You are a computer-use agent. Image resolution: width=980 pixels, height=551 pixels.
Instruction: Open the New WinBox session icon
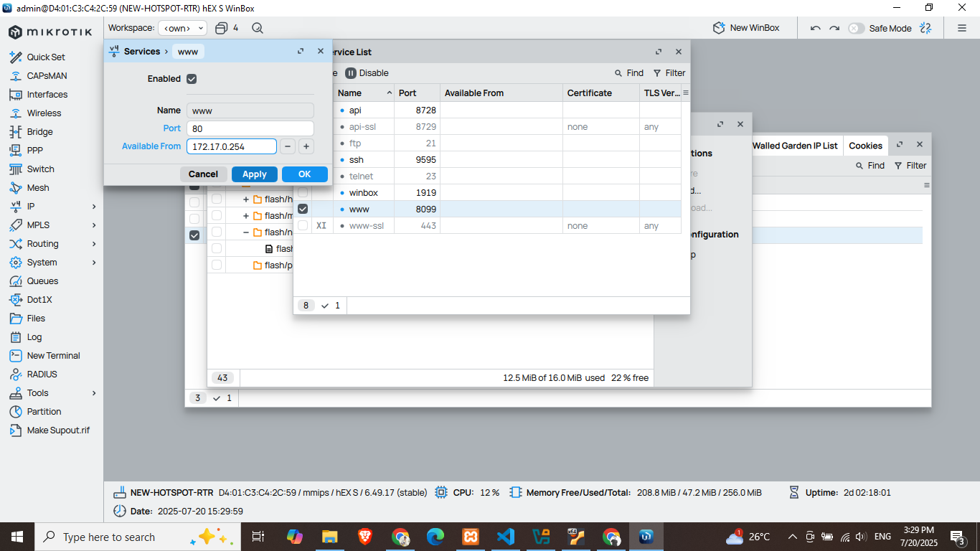[719, 28]
